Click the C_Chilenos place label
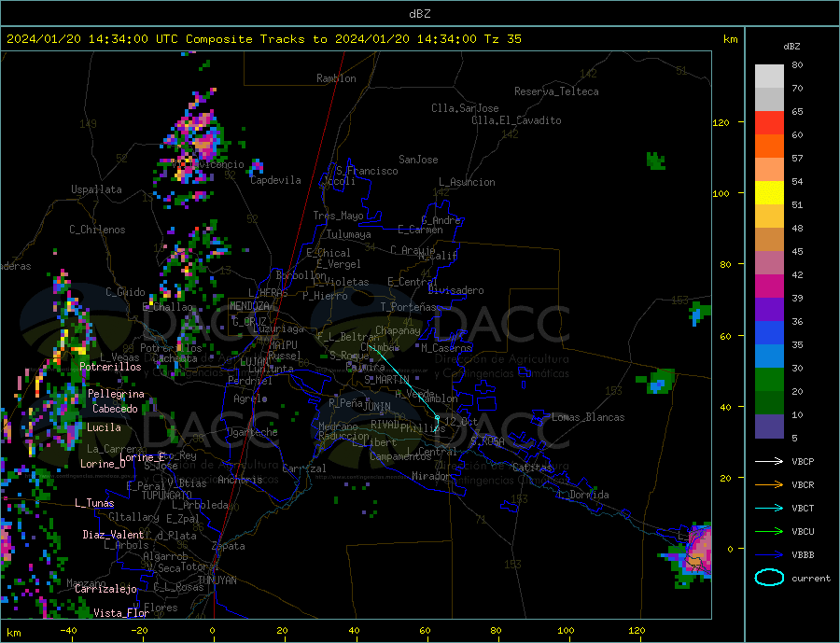Image resolution: width=840 pixels, height=643 pixels. click(x=97, y=230)
